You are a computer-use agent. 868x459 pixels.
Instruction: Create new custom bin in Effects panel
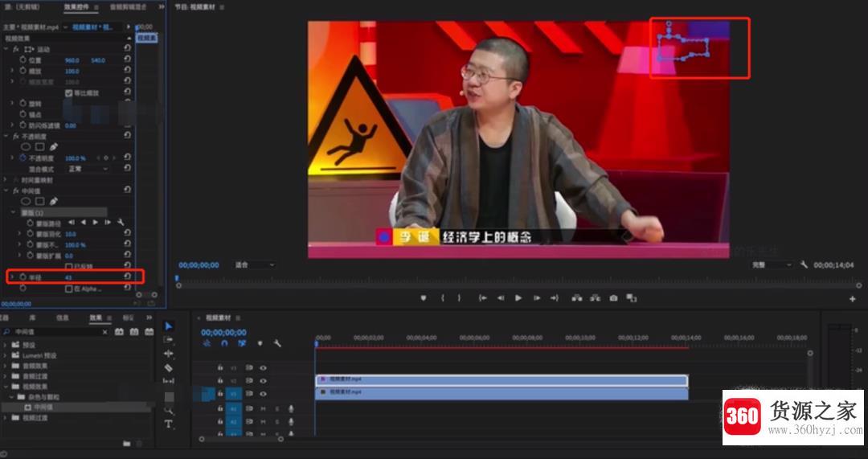point(127,444)
